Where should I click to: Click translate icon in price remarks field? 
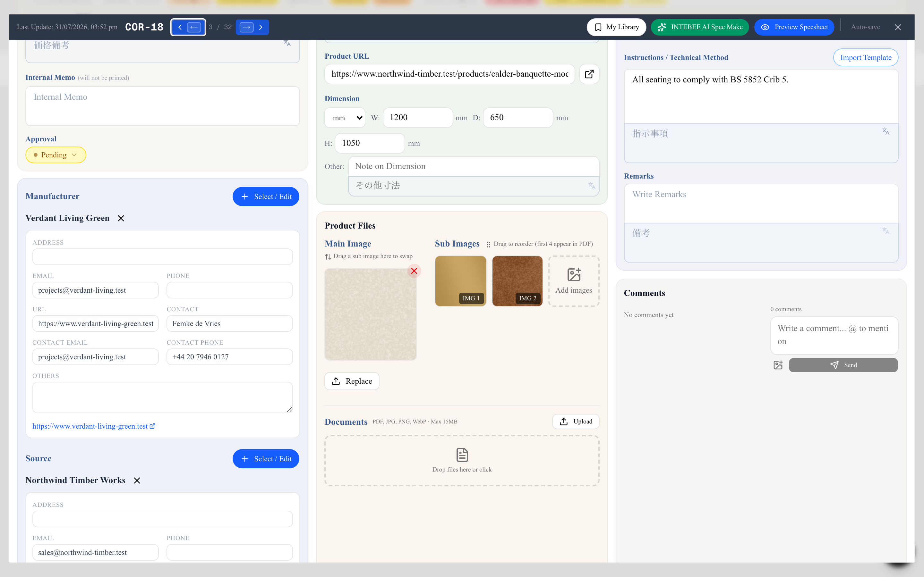tap(287, 43)
